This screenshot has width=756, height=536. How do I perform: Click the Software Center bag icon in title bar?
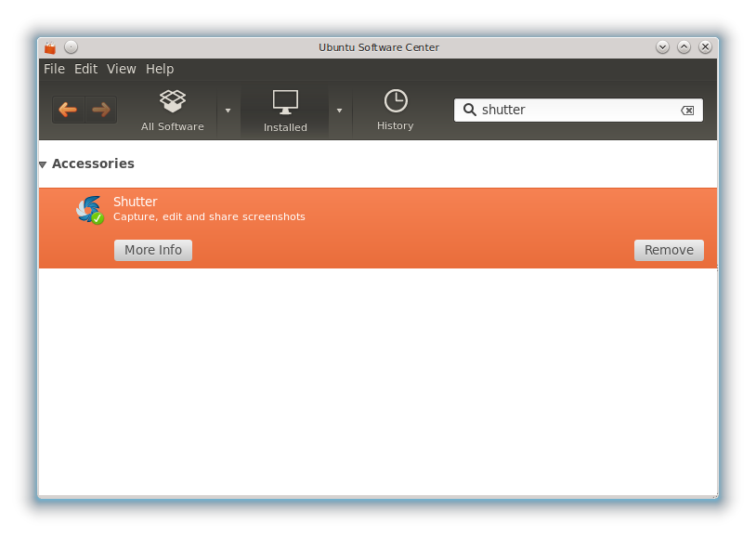point(50,47)
